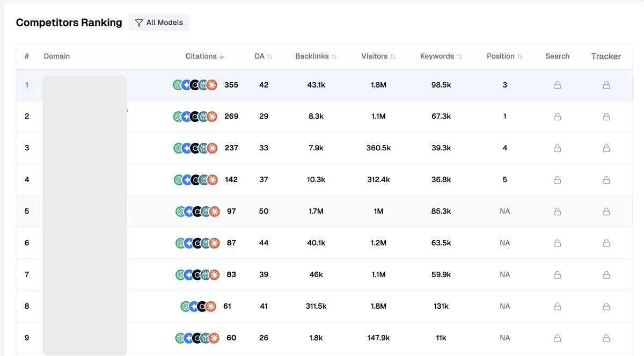Screen dimensions: 644x356
Task: Click Search lock icon in 269 citations row
Action: [x=557, y=117]
